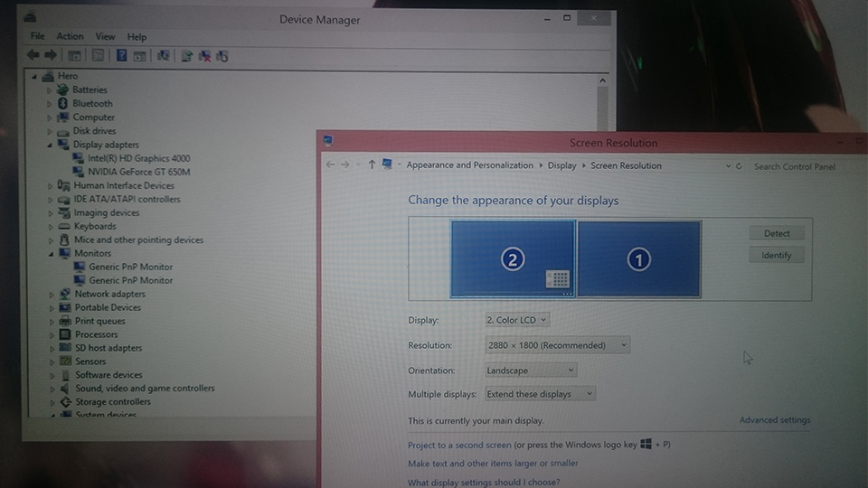Image resolution: width=868 pixels, height=488 pixels.
Task: Open the Orientation dropdown set to Landscape
Action: pyautogui.click(x=531, y=371)
